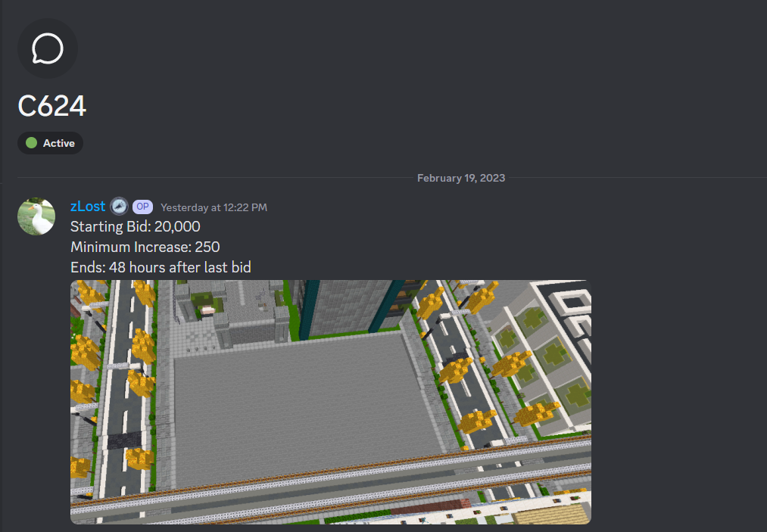The height and width of the screenshot is (532, 767).
Task: Click the Active status tag
Action: (x=51, y=143)
